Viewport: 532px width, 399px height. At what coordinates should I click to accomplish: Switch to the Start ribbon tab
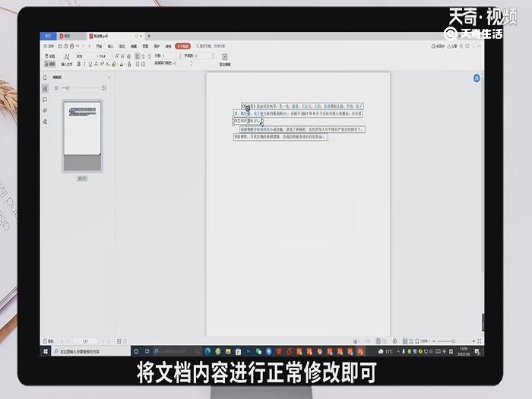[99, 46]
